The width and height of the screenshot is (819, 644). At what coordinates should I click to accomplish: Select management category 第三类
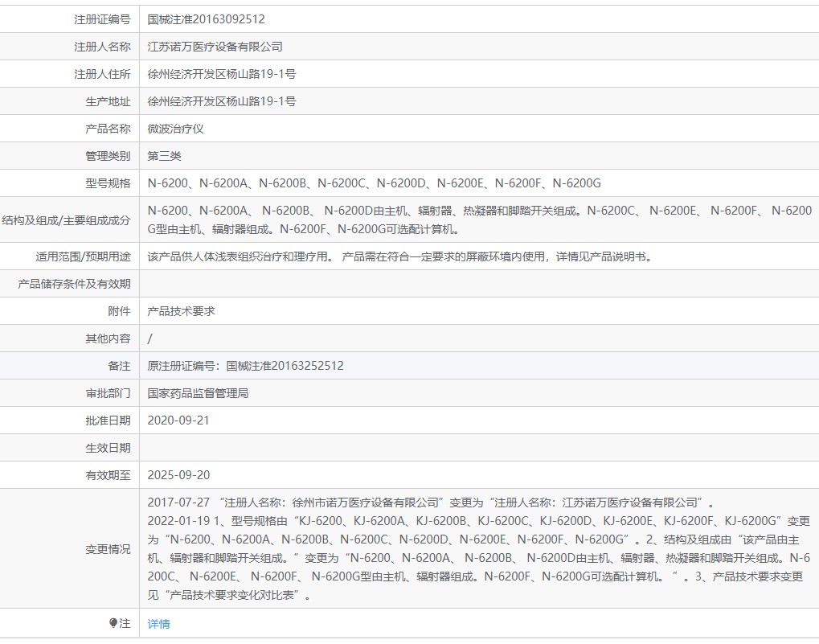click(x=164, y=156)
